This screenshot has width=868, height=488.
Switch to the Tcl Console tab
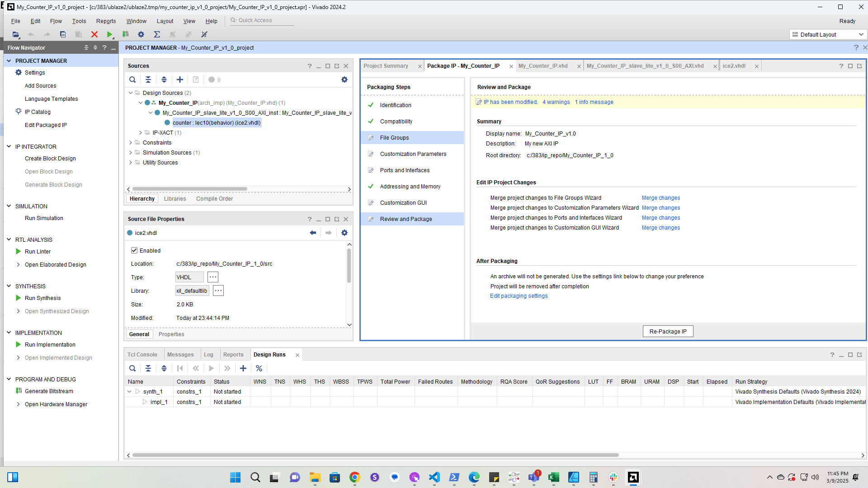[x=142, y=355]
